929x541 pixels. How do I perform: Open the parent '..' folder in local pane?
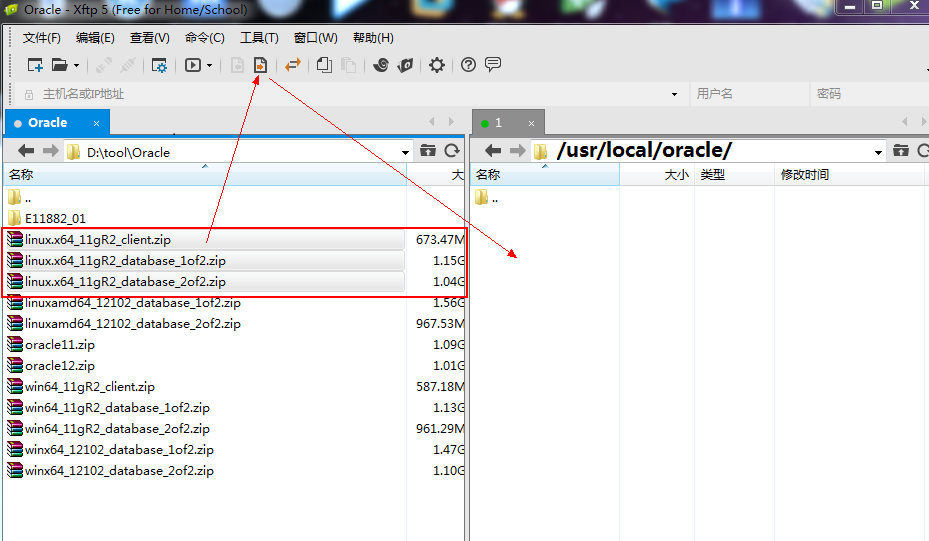[20, 198]
